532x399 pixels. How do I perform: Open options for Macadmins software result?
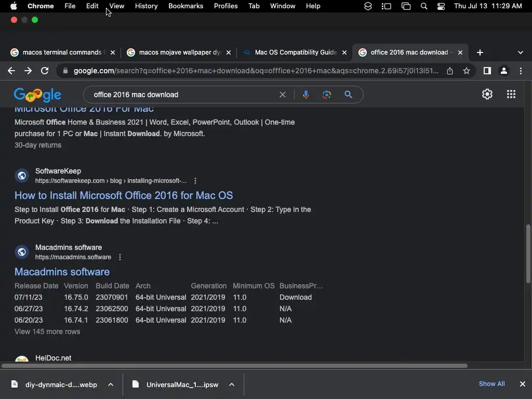point(120,257)
